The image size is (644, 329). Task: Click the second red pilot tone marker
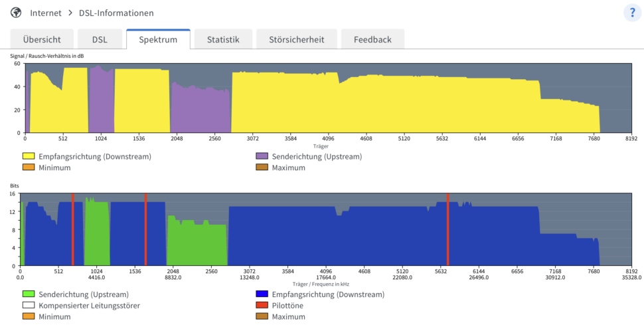click(x=146, y=229)
